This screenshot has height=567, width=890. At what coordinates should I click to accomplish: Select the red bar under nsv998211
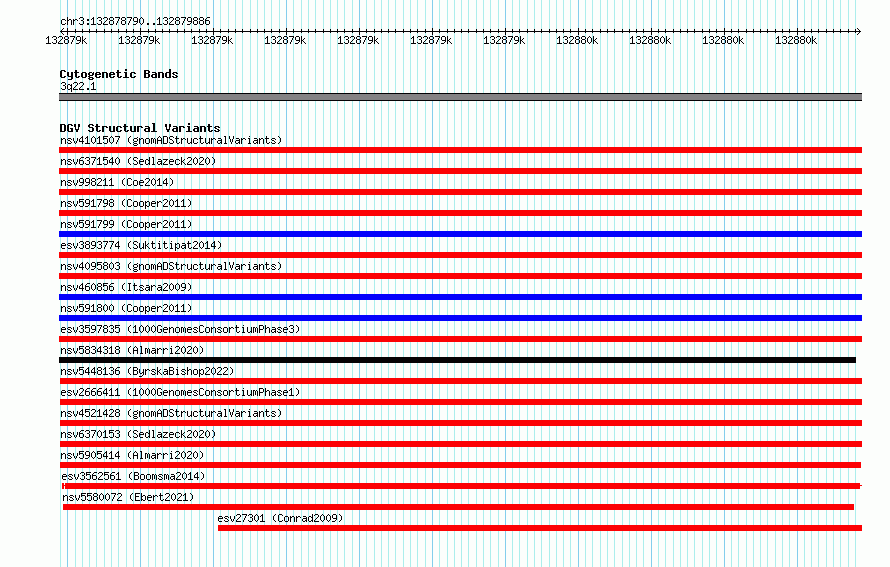(460, 192)
